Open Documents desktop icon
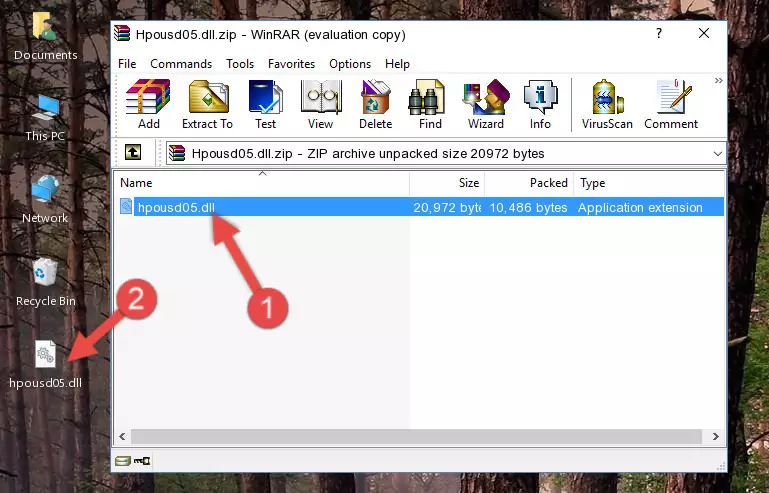Image resolution: width=769 pixels, height=493 pixels. point(46,36)
